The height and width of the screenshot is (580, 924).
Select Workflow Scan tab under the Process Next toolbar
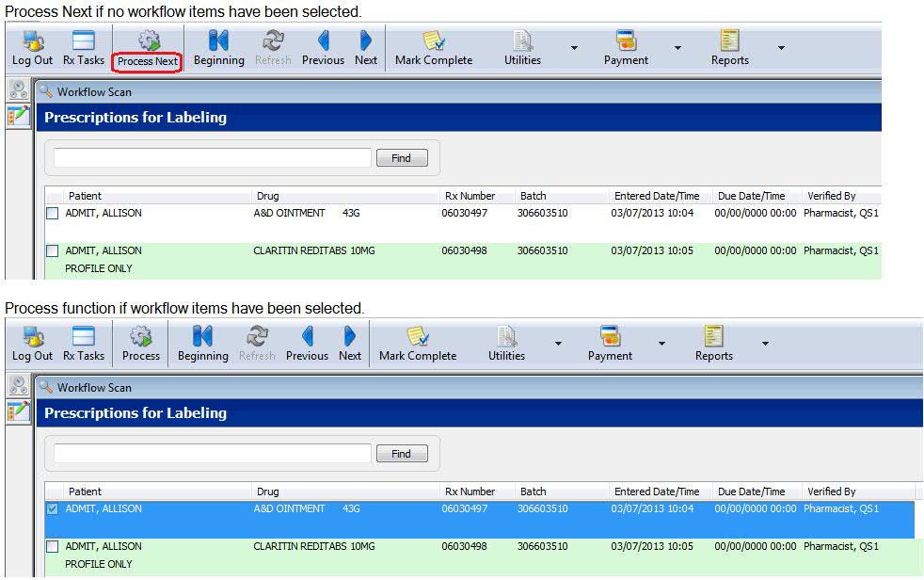tap(93, 92)
